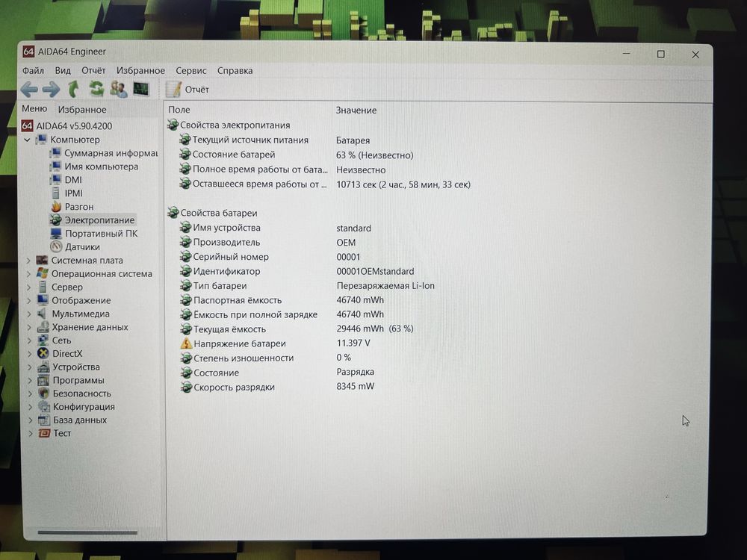The image size is (747, 560).
Task: Expand the Устройства tree node
Action: pos(30,367)
